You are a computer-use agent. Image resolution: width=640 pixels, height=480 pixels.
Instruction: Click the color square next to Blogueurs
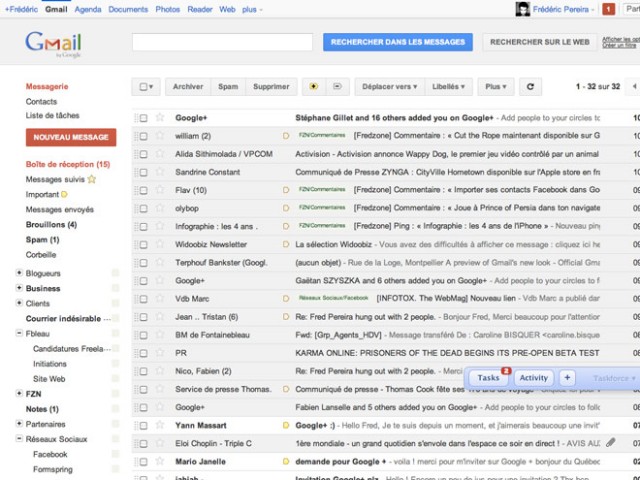point(116,273)
